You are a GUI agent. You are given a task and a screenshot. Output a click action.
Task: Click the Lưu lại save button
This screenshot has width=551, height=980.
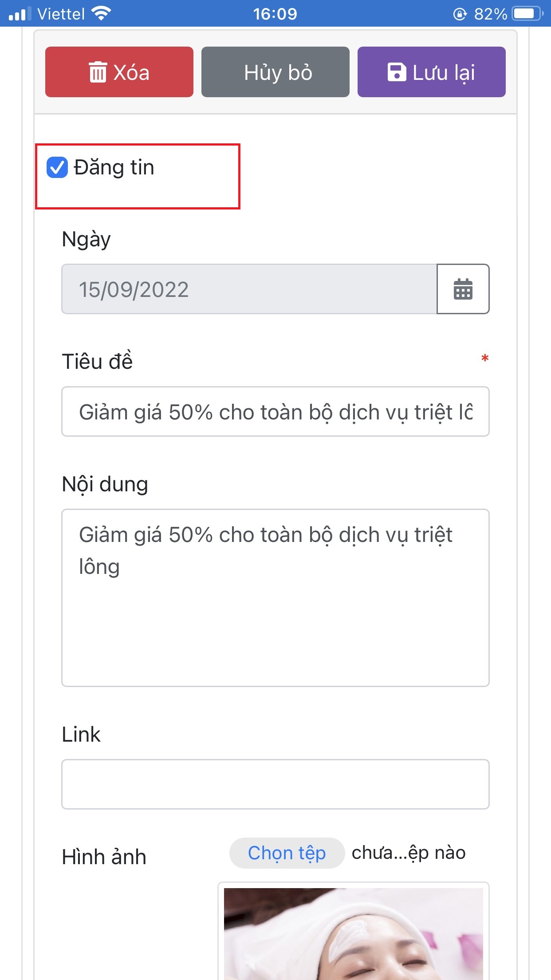(432, 72)
